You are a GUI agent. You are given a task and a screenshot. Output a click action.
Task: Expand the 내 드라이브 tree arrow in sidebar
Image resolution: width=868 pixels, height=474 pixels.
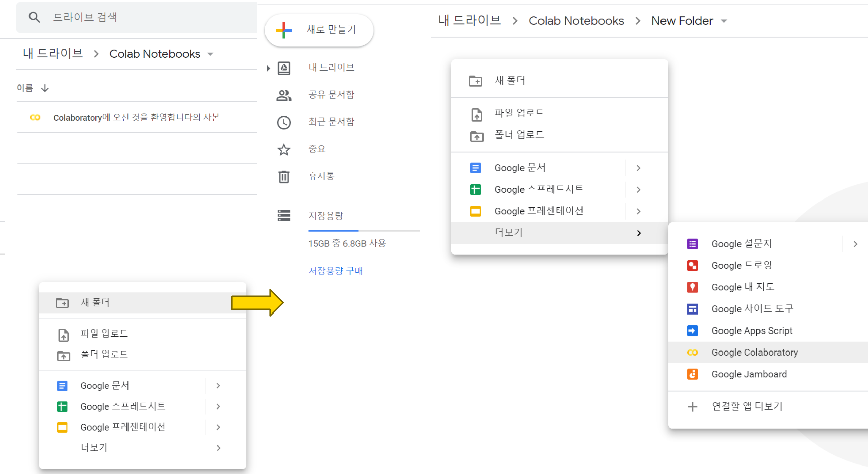(268, 68)
